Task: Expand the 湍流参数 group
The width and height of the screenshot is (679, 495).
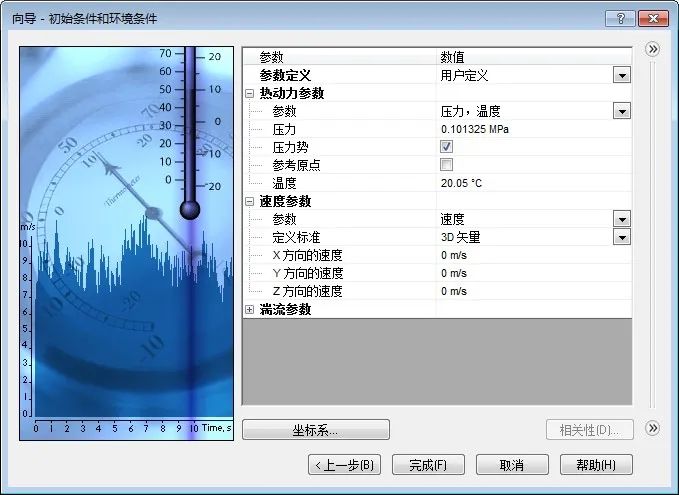Action: (250, 310)
